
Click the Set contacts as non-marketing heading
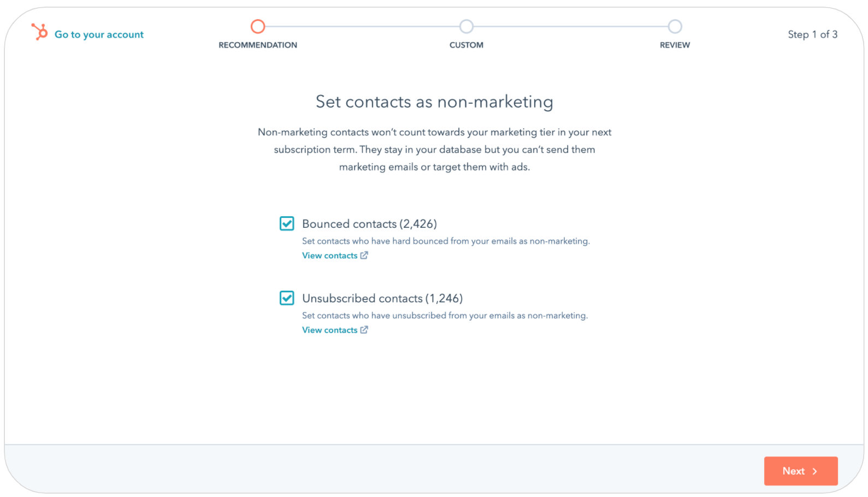434,102
